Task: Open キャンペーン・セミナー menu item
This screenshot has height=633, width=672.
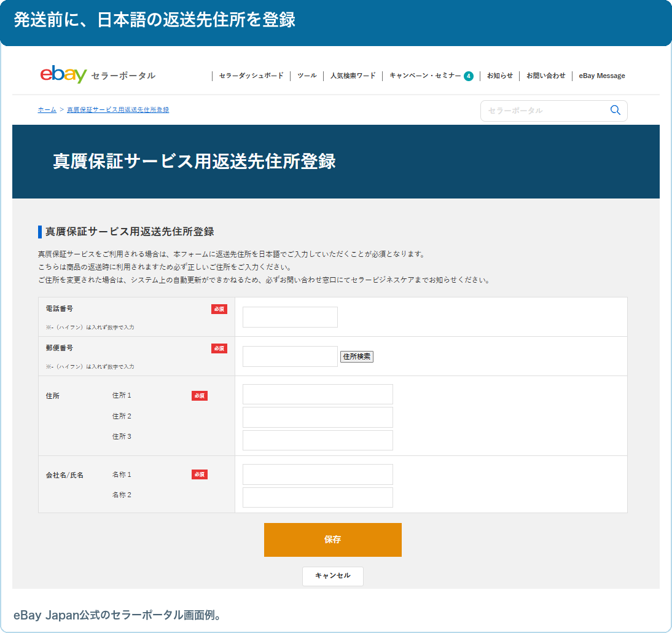Action: click(424, 76)
